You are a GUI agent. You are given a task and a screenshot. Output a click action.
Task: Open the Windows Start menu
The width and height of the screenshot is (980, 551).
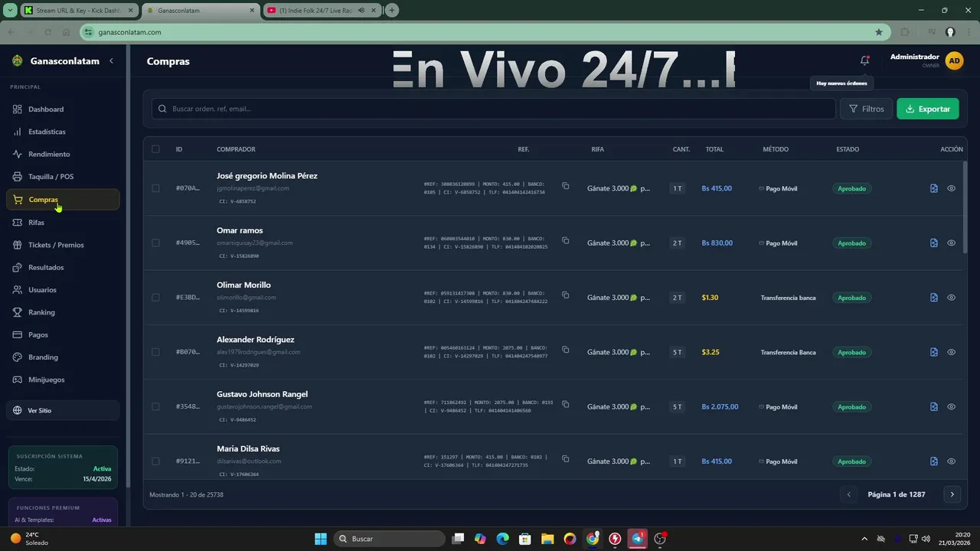point(321,539)
